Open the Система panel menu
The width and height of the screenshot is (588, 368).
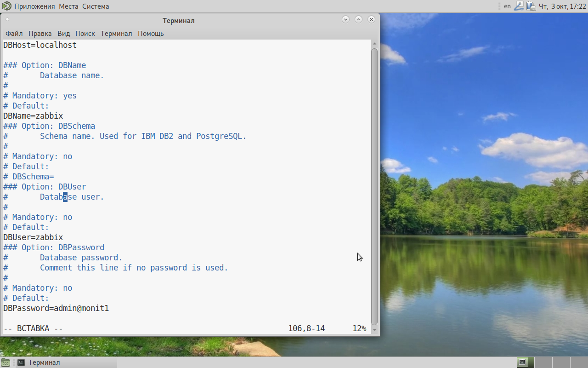[x=96, y=6]
